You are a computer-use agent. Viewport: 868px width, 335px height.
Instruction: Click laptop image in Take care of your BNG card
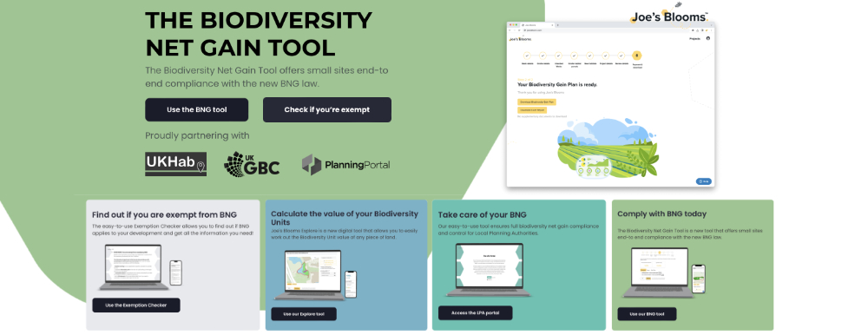tap(489, 270)
